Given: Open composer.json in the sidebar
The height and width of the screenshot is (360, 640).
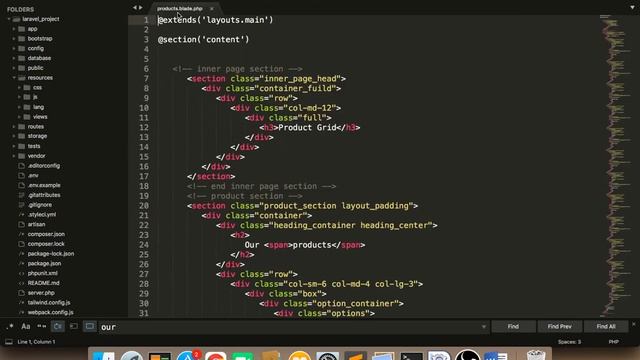Looking at the screenshot, I should (x=46, y=234).
